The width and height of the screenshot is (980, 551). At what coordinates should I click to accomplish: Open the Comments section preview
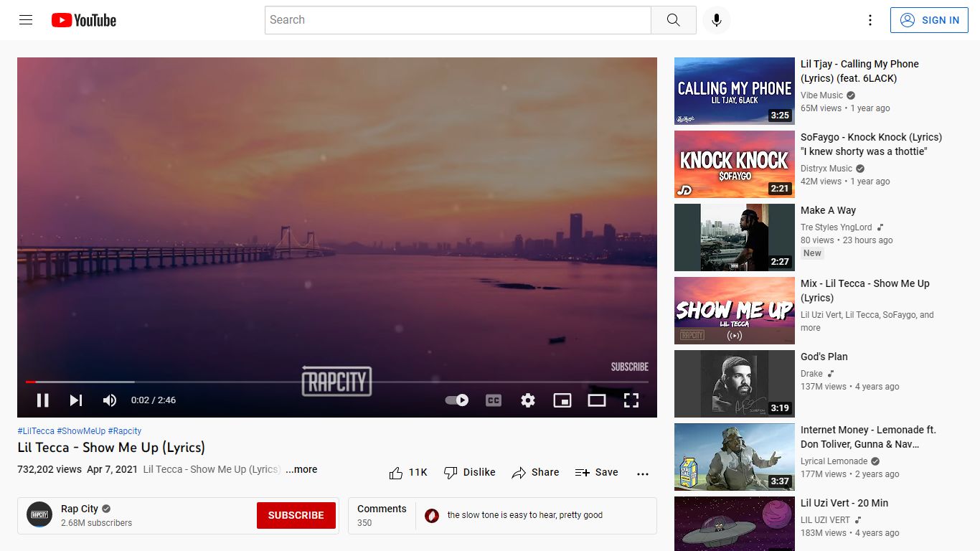[502, 516]
